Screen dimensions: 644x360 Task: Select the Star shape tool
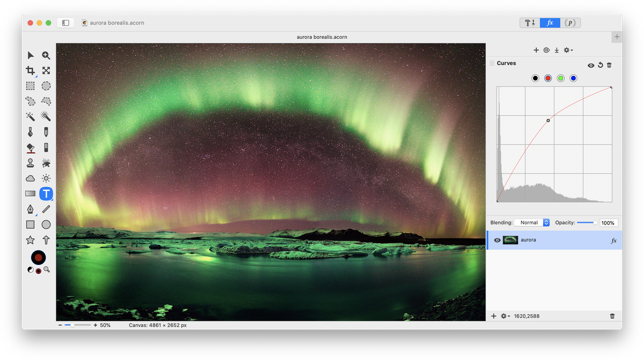point(31,240)
